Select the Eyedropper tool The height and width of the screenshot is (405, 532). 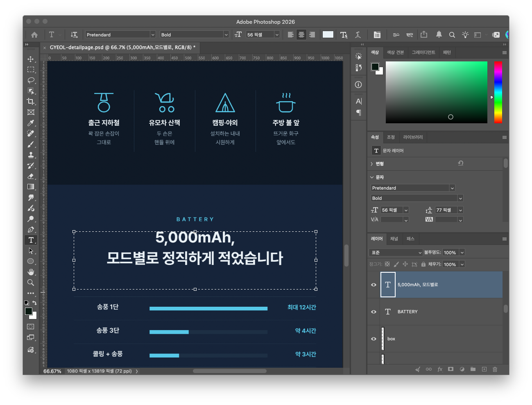pyautogui.click(x=31, y=123)
